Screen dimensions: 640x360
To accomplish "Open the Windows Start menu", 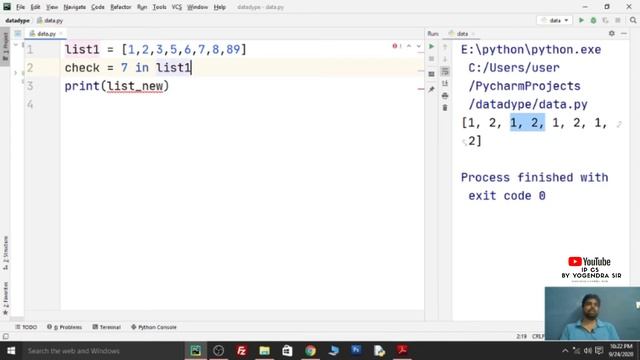I will click(x=11, y=351).
